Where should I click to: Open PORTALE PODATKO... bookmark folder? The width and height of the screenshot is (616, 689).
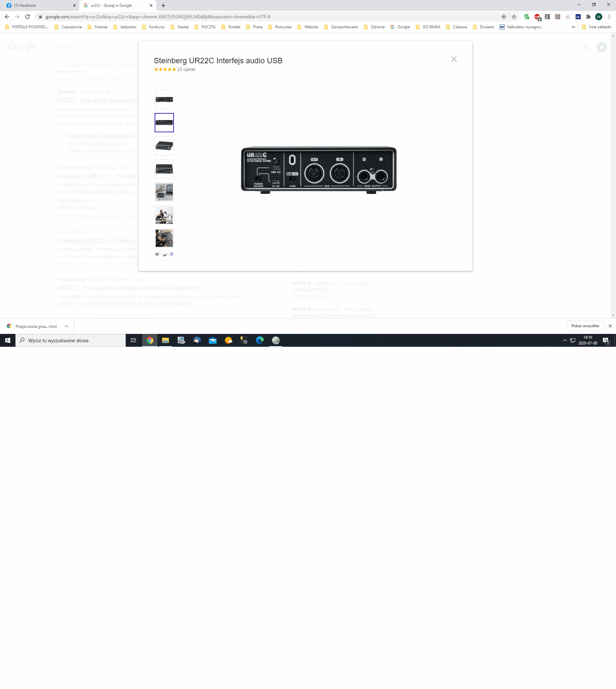click(27, 27)
